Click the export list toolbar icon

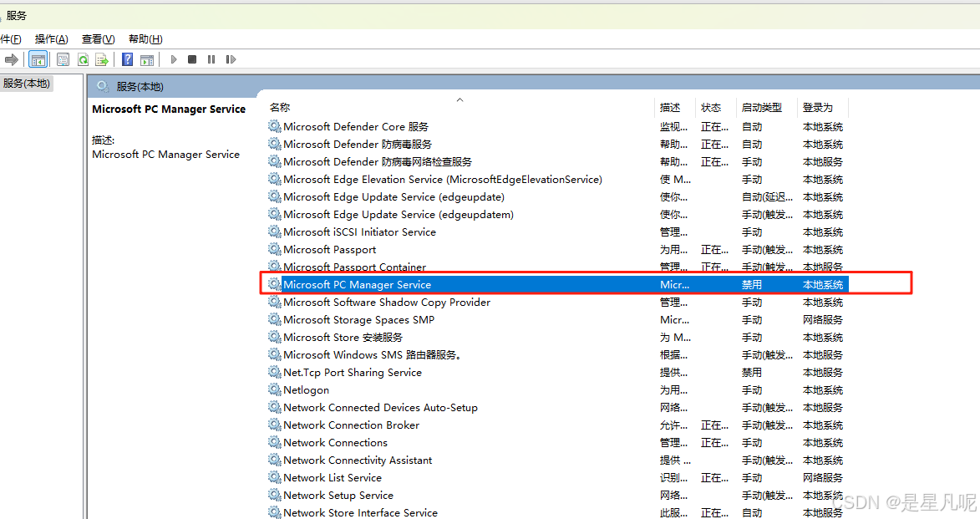102,59
